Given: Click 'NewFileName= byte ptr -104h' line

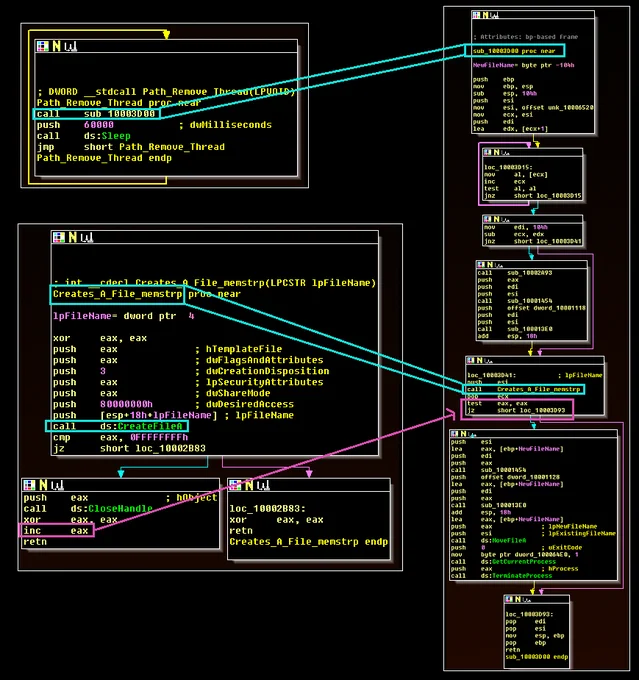Looking at the screenshot, I should [523, 65].
